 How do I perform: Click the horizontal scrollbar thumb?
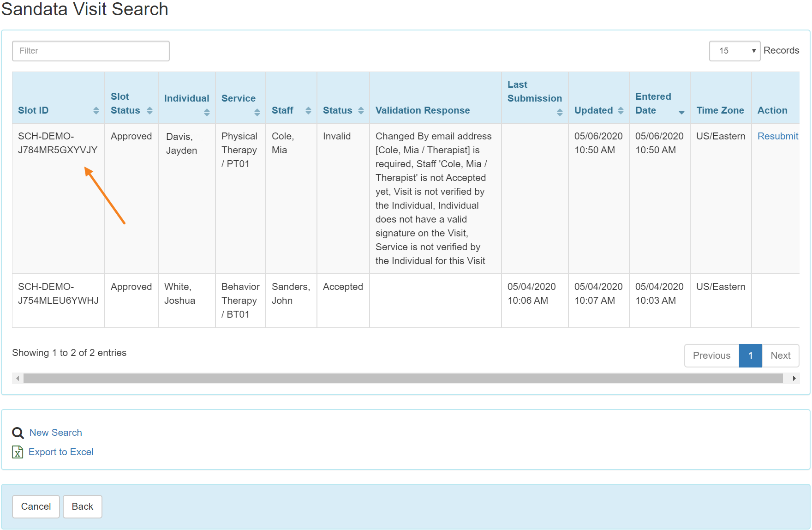[x=403, y=379]
